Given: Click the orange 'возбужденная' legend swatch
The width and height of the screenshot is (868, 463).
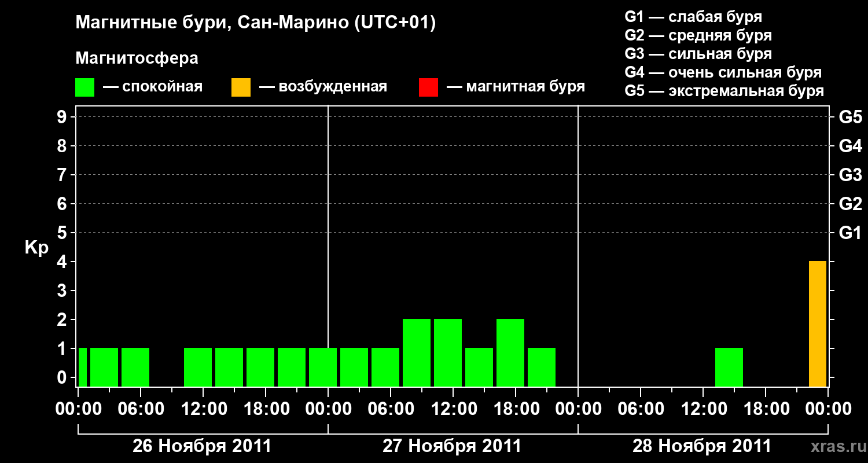Looking at the screenshot, I should click(x=241, y=87).
